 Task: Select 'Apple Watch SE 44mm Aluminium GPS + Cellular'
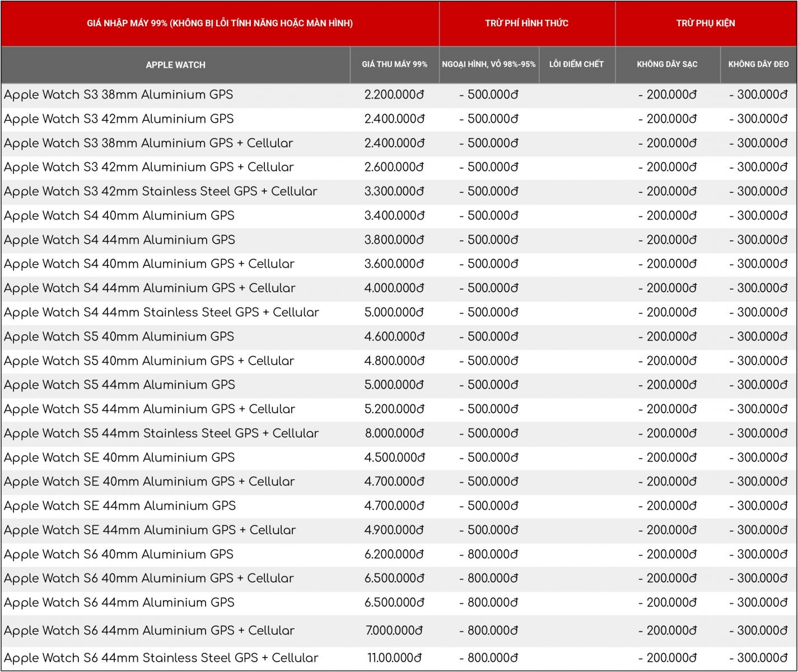[x=150, y=530]
